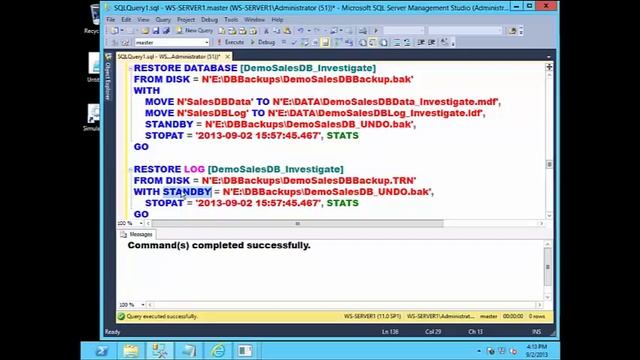Image resolution: width=640 pixels, height=360 pixels.
Task: Click the Cancel Executing Query icon
Action: pos(284,42)
